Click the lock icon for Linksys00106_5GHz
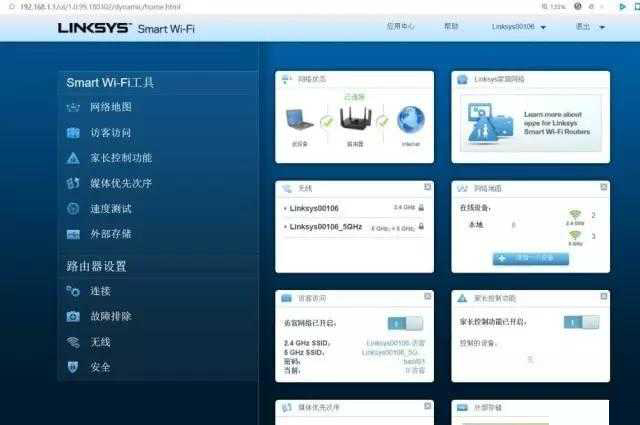Screen dimensions: 640x425 point(421,226)
